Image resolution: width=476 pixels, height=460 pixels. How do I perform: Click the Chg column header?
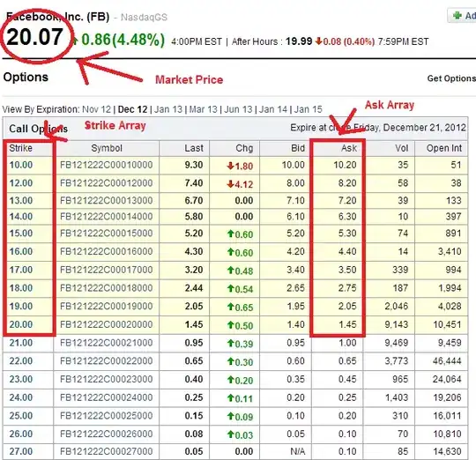244,148
